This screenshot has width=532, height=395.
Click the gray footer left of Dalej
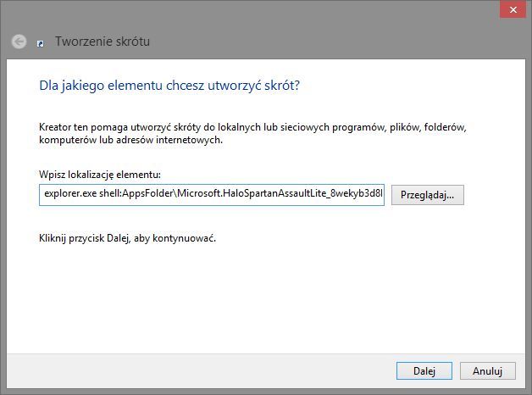tap(200, 371)
